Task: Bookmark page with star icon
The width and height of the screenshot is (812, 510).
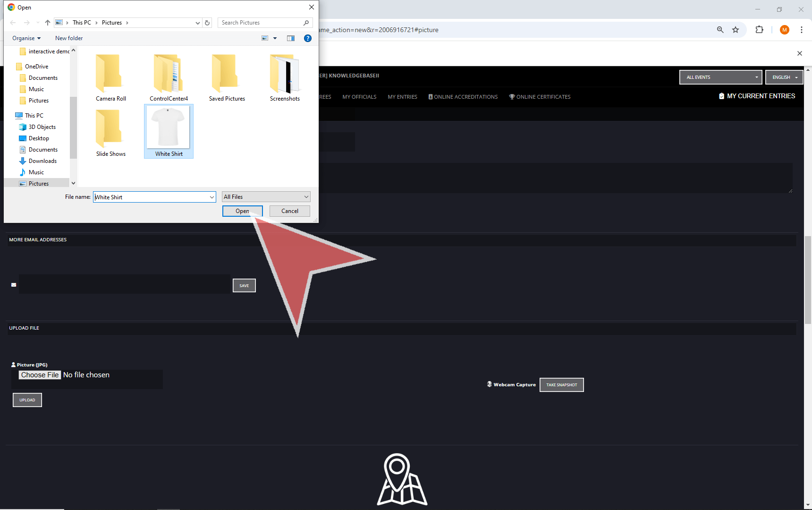Action: click(x=736, y=30)
